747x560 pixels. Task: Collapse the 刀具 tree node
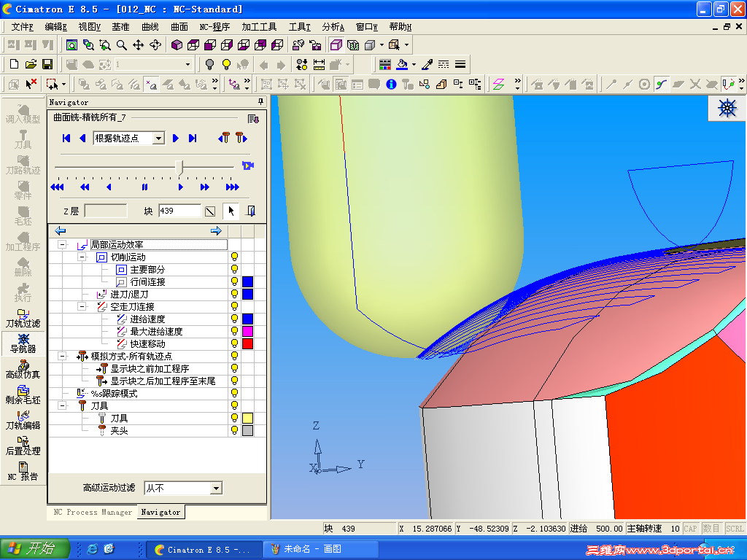pyautogui.click(x=62, y=405)
